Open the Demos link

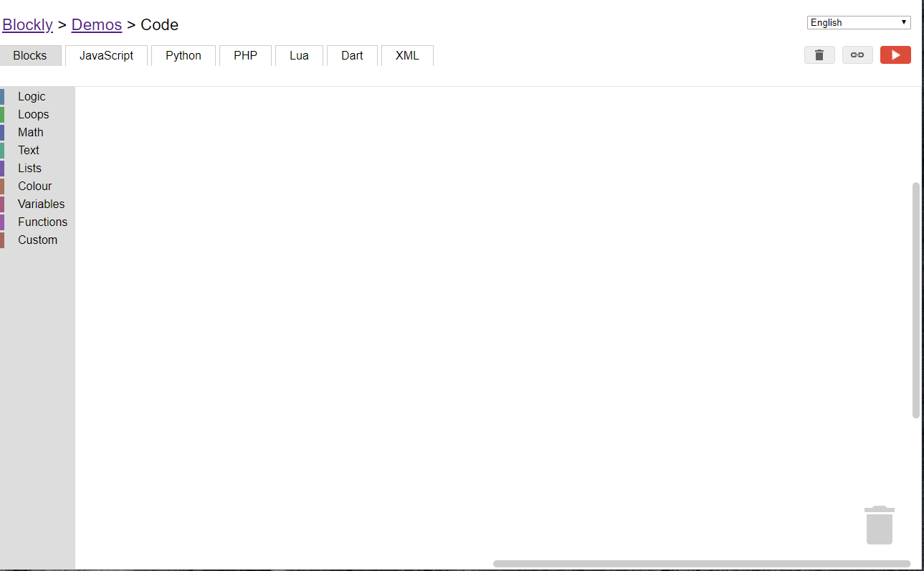[x=96, y=24]
